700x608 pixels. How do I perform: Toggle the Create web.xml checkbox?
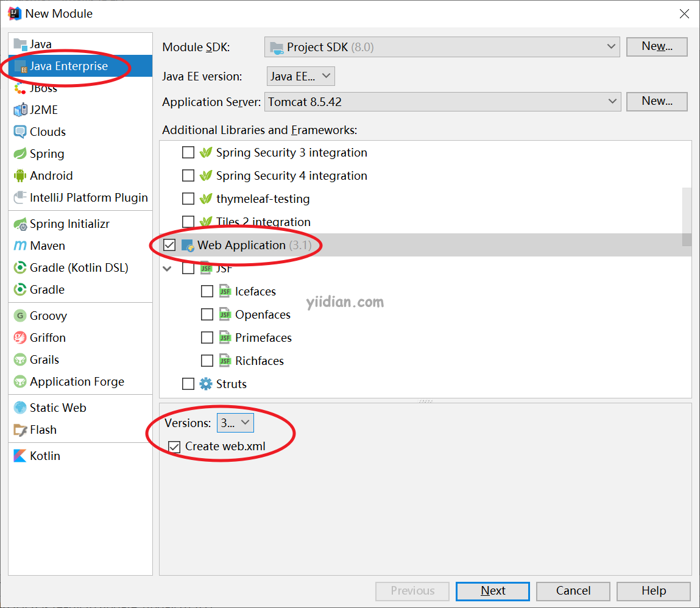coord(174,447)
